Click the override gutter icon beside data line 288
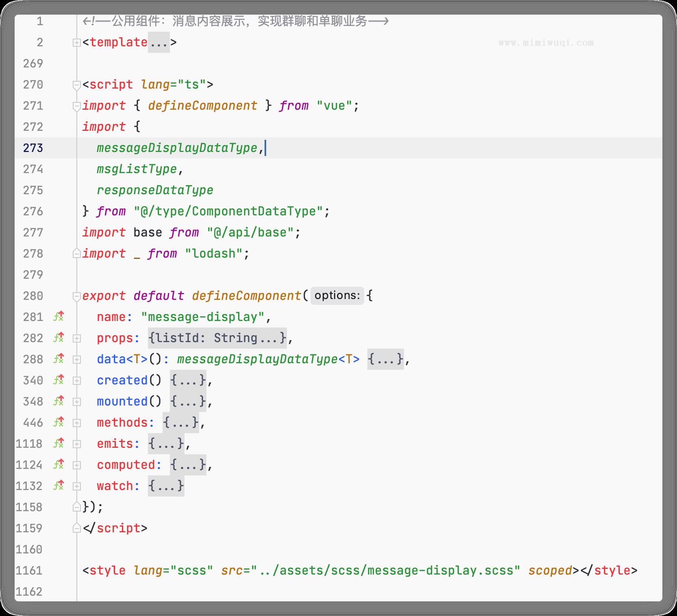 (59, 359)
